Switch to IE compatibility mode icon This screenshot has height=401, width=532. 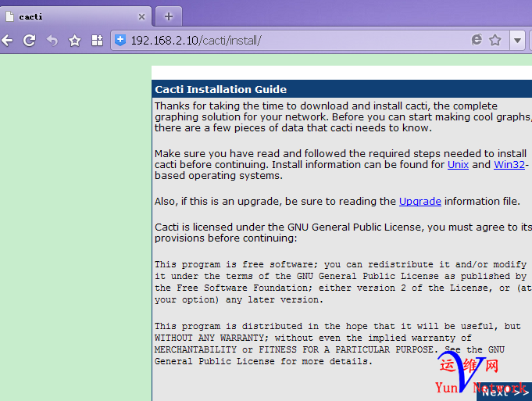(x=477, y=40)
